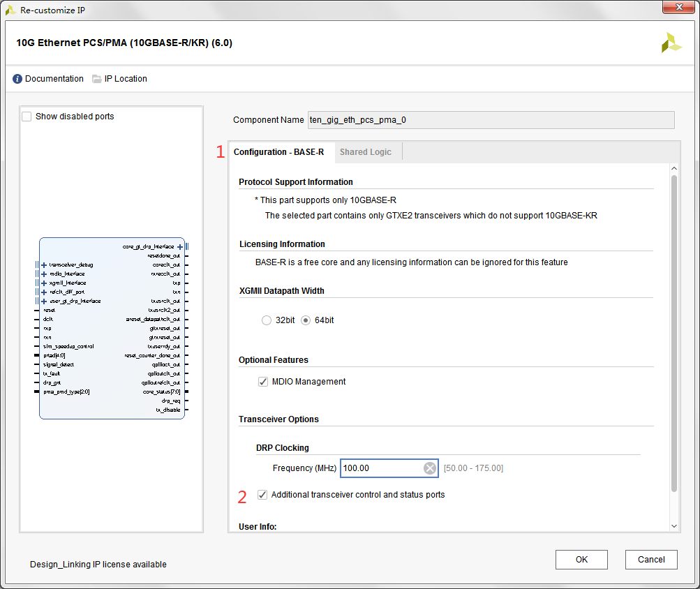Expand the mdio_interface port group
The height and width of the screenshot is (589, 700).
[x=44, y=274]
